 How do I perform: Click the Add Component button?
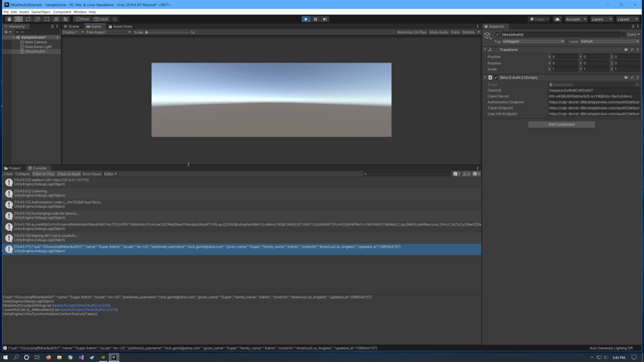pyautogui.click(x=561, y=125)
